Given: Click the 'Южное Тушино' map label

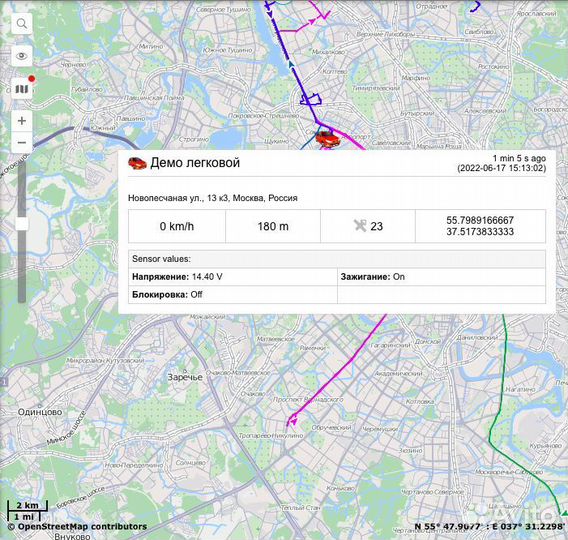Looking at the screenshot, I should tap(228, 50).
